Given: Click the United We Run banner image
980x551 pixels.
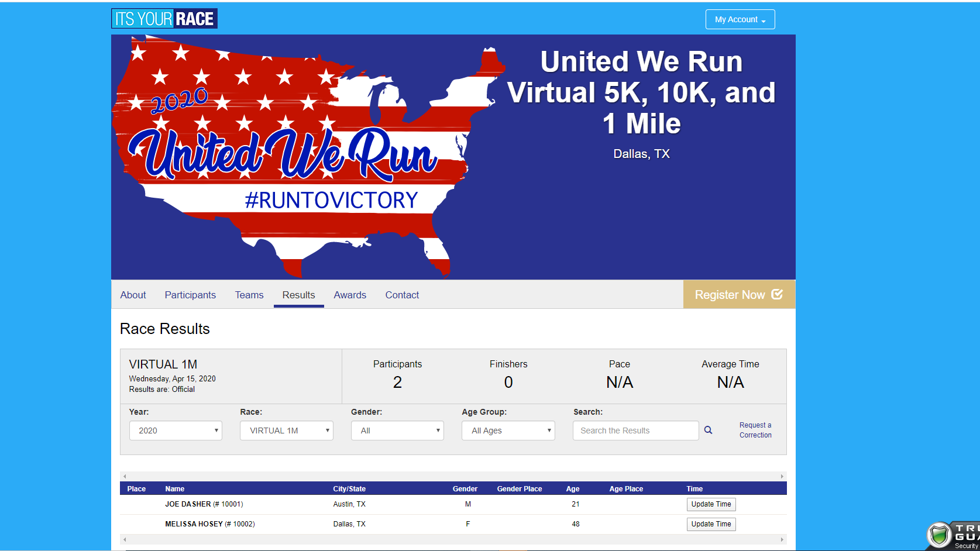Looking at the screenshot, I should pos(307,157).
